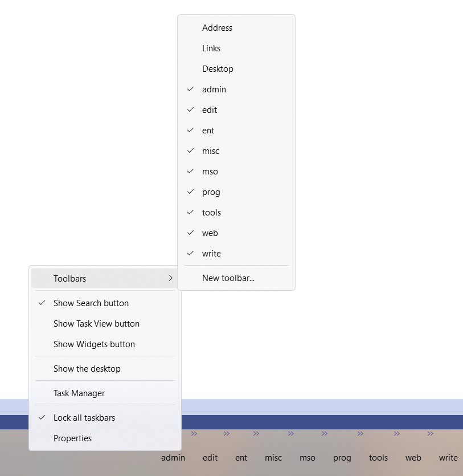The height and width of the screenshot is (476, 463).
Task: Click the misc label on taskbar
Action: tap(273, 458)
